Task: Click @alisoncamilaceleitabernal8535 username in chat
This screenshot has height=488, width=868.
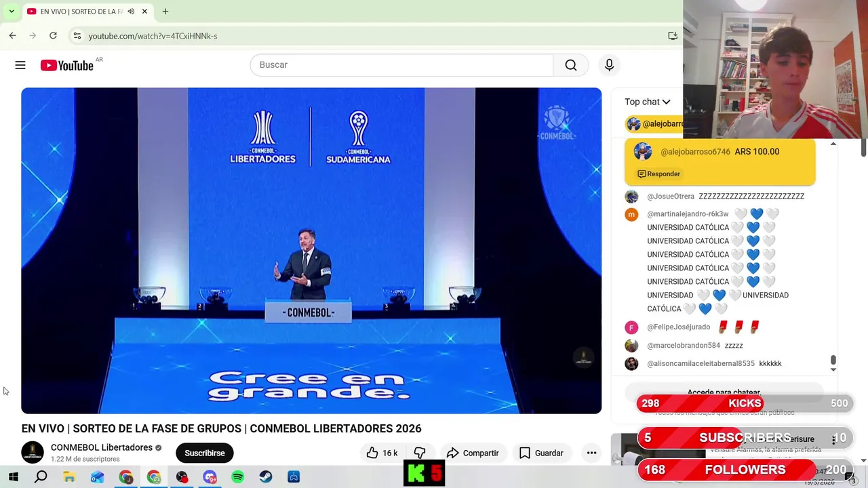Action: (x=701, y=364)
